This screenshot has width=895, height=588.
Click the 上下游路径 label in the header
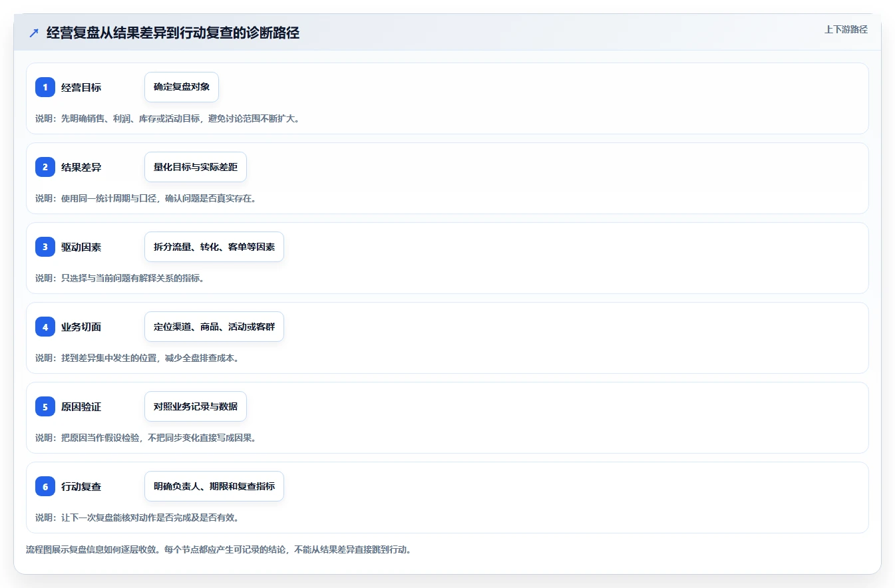846,29
